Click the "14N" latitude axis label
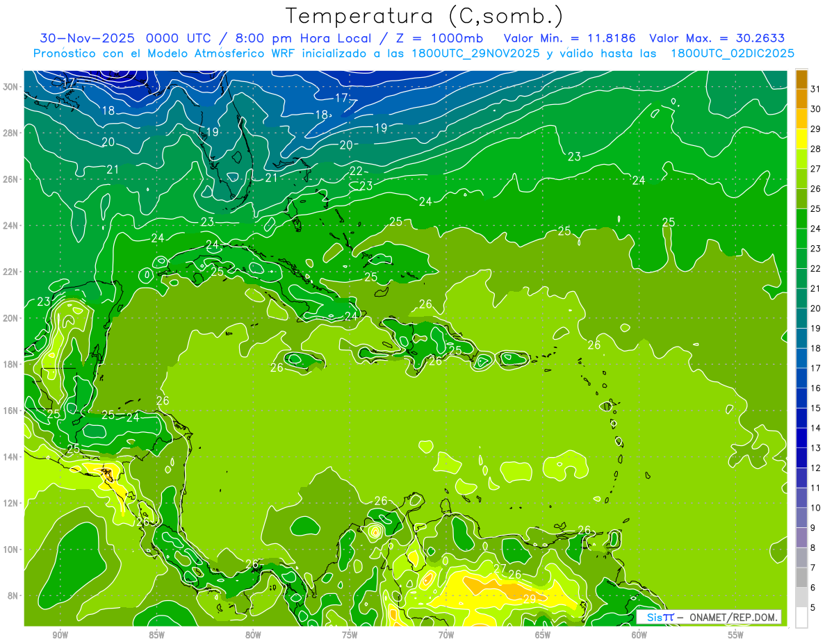The width and height of the screenshot is (834, 644). tap(10, 456)
